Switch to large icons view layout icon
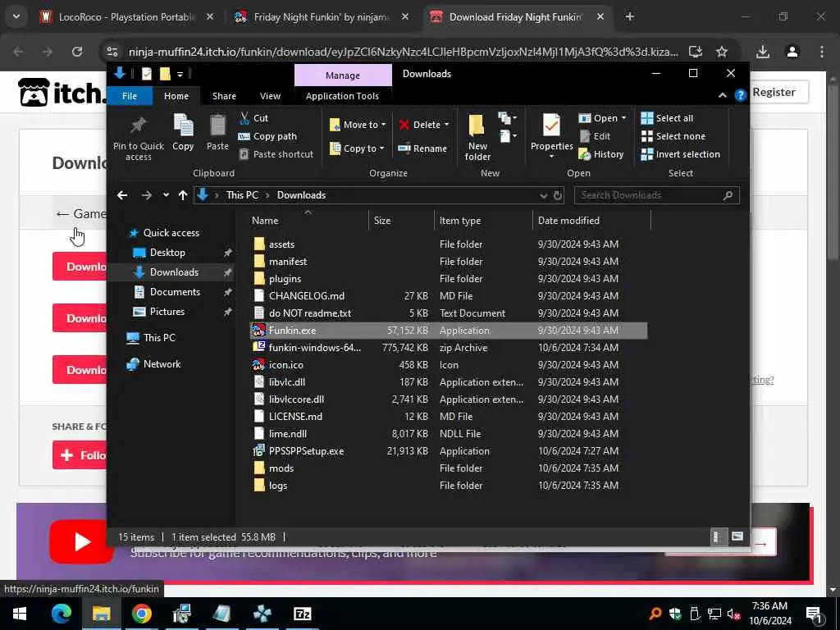Screen dimensions: 840x630 pyautogui.click(x=737, y=536)
